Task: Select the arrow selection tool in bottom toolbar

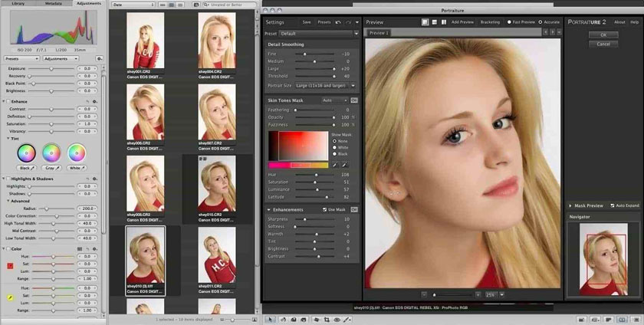Action: [x=270, y=319]
